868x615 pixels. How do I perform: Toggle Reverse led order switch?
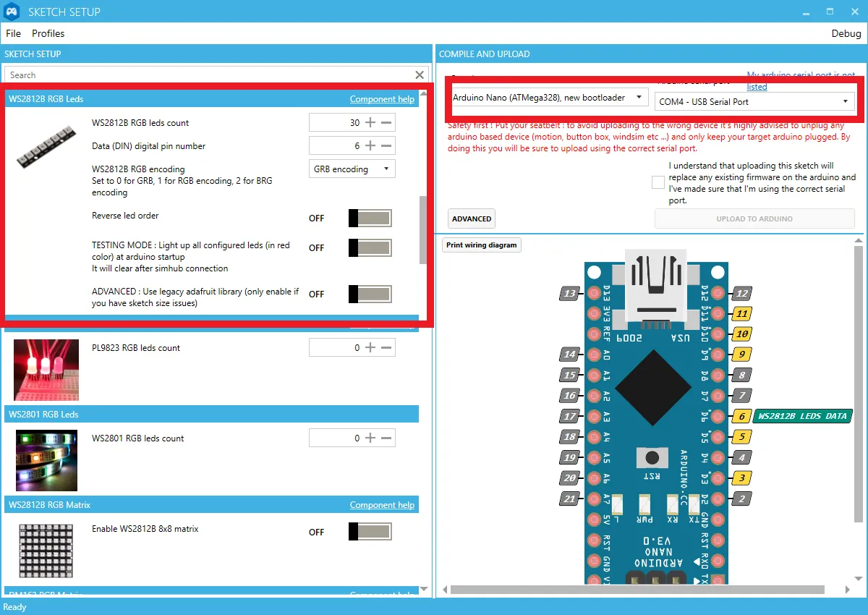click(x=370, y=219)
